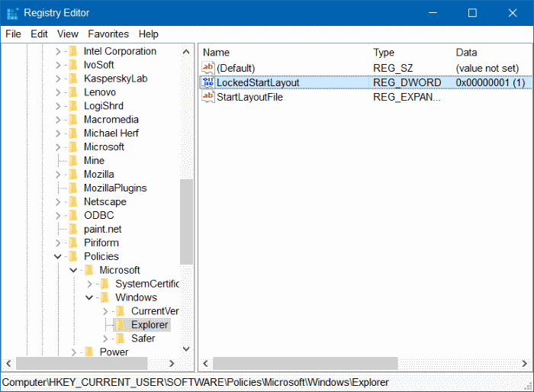Click the Michael Herf folder icon
The height and width of the screenshot is (392, 534).
coord(73,133)
